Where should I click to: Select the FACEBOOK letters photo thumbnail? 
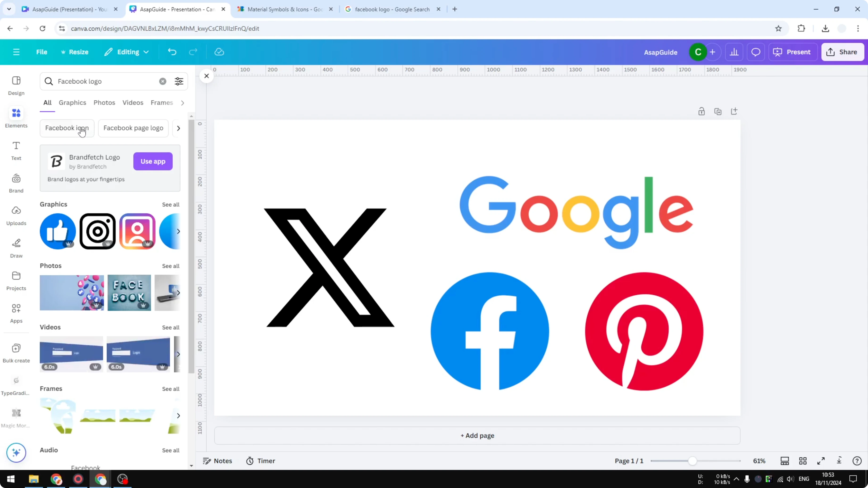pos(129,293)
